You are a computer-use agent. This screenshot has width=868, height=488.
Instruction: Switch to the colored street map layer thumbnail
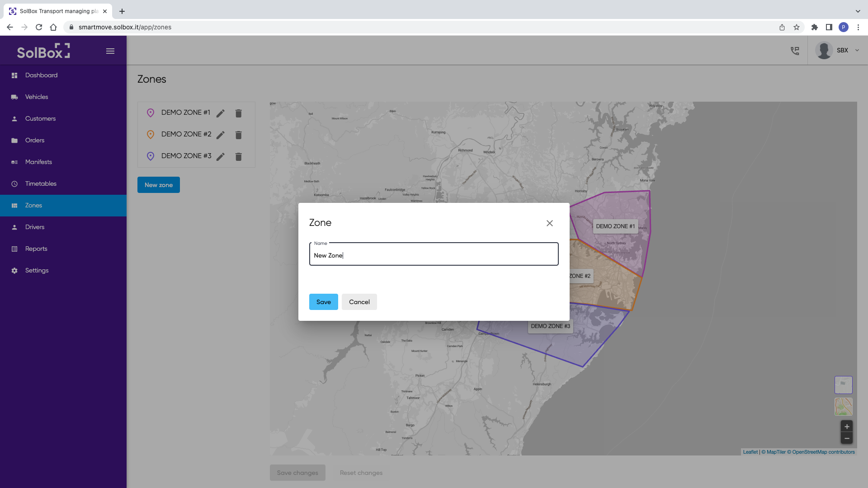pos(843,407)
